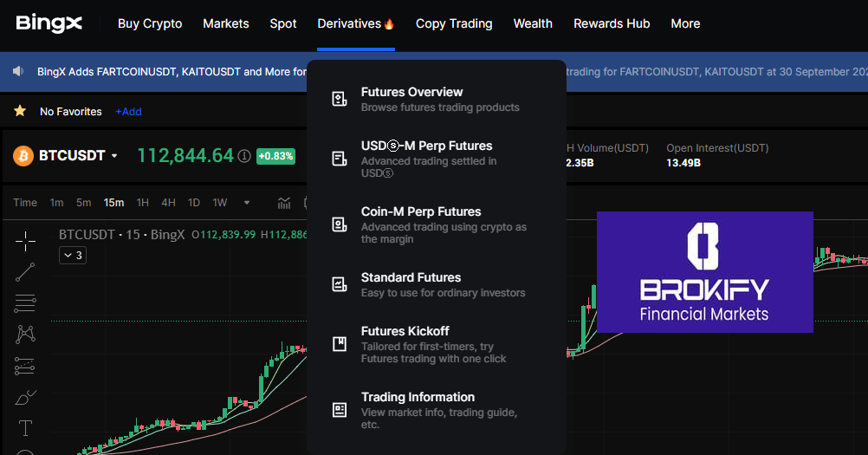
Task: Open the Copy Trading menu
Action: (x=454, y=23)
